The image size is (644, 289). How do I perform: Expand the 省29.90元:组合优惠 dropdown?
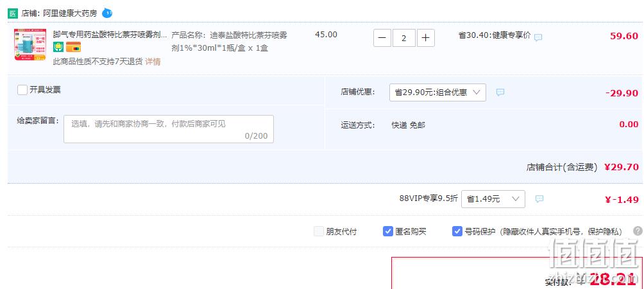pos(437,92)
